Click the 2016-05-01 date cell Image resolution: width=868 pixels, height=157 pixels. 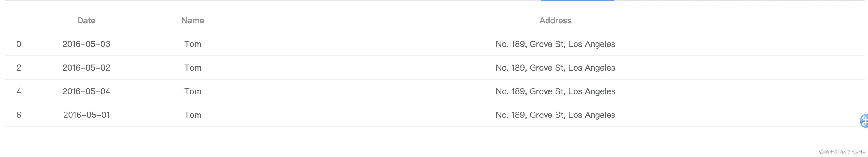(86, 115)
